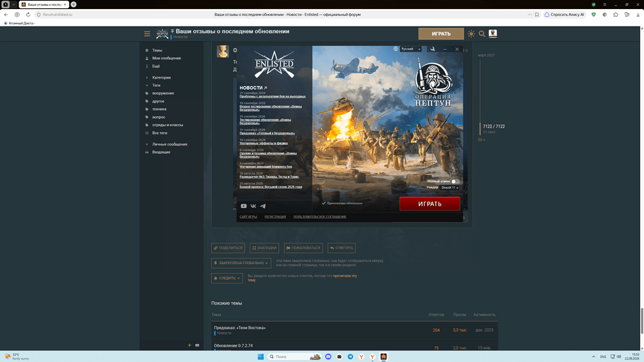Open news 'Боевой пропуск: Восьмой сезон 2026 года'
The height and width of the screenshot is (362, 644).
[270, 187]
